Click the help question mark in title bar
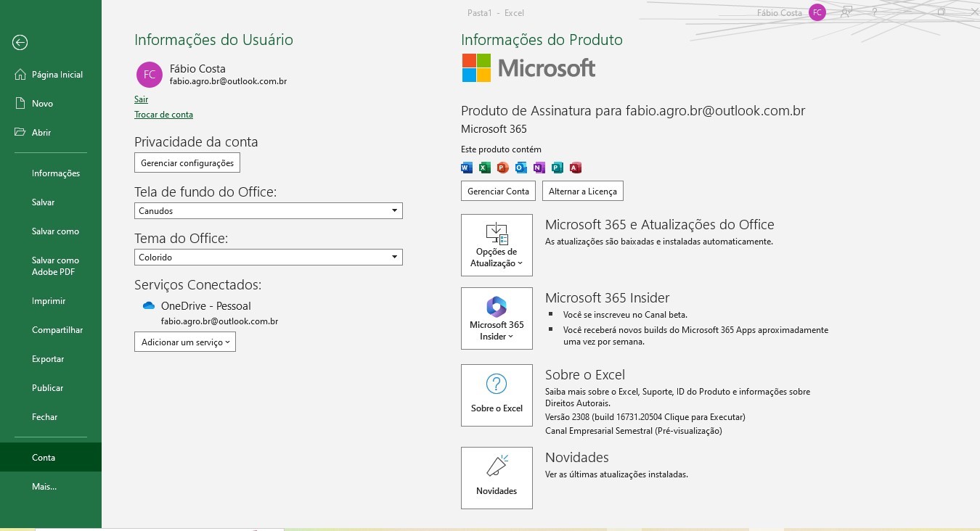The height and width of the screenshot is (531, 980). [875, 12]
